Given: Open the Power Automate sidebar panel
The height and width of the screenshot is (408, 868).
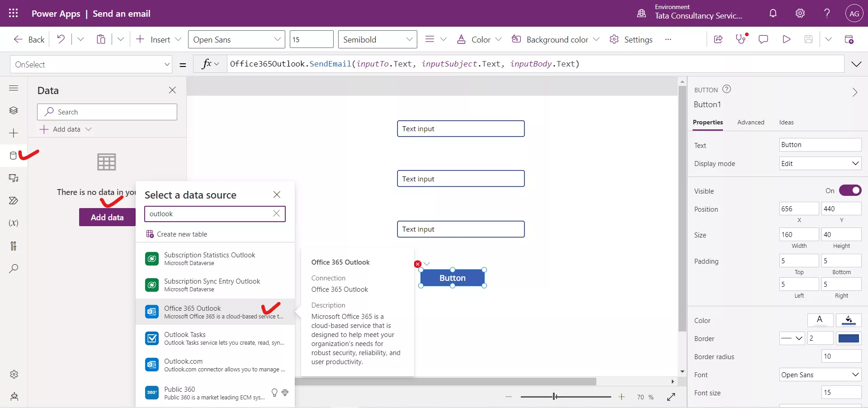Looking at the screenshot, I should coord(14,201).
